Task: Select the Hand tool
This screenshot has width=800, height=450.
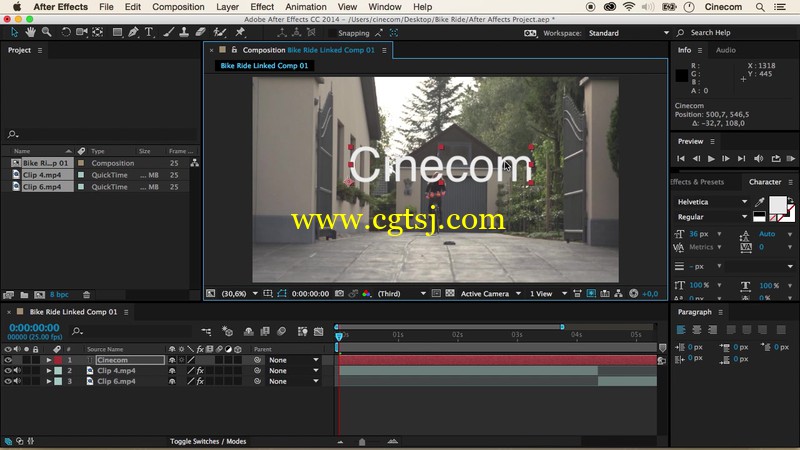Action: coord(31,33)
